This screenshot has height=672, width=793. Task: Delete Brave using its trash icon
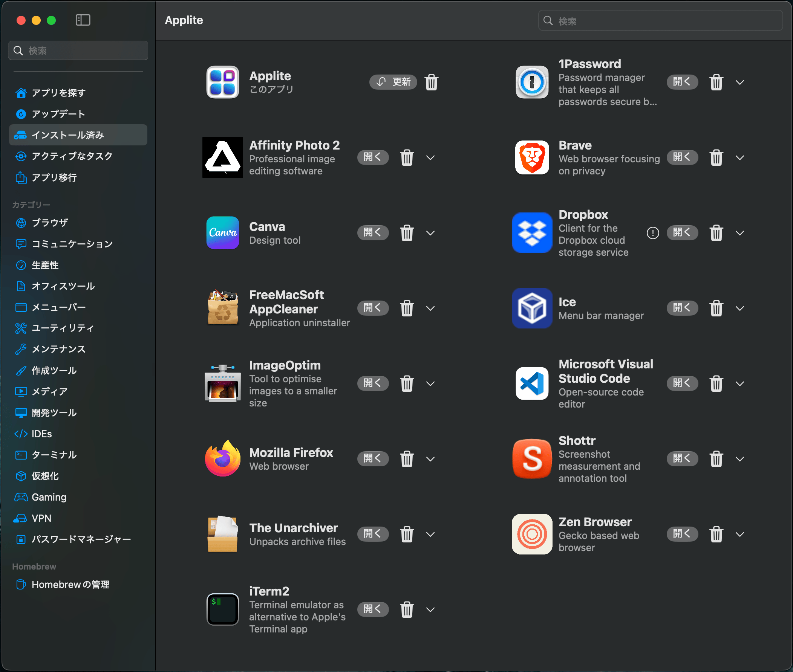[716, 158]
